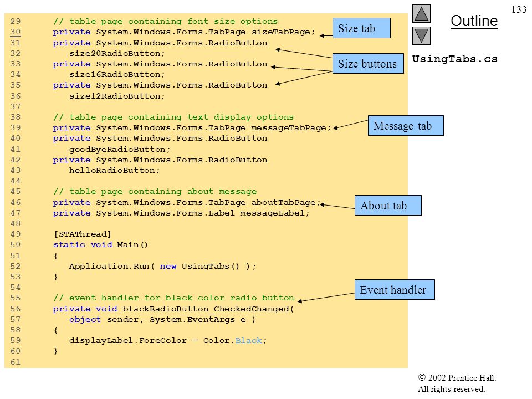Select the aboutTabPage declaration on line 46
This screenshot has width=532, height=399.
187,203
